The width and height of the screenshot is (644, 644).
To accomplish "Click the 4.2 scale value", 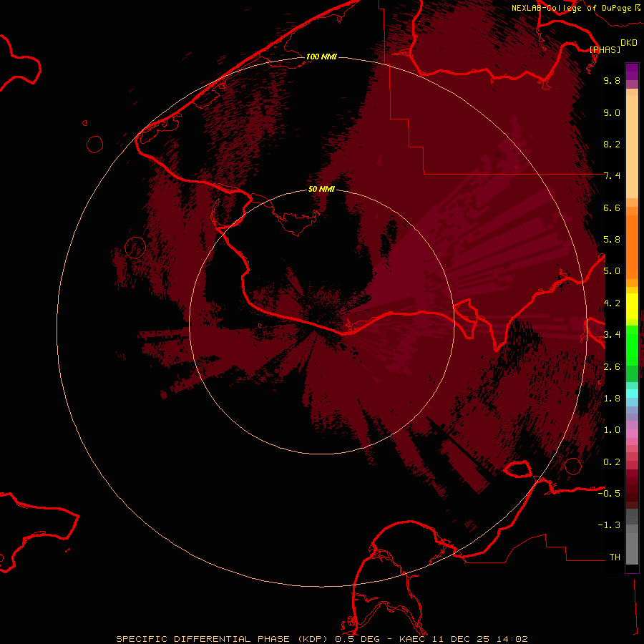I will [x=612, y=303].
